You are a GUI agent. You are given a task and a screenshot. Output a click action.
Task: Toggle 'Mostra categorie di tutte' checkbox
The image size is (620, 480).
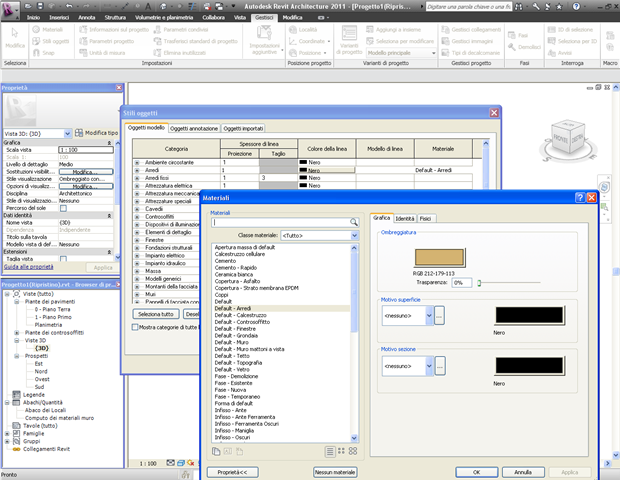(135, 327)
